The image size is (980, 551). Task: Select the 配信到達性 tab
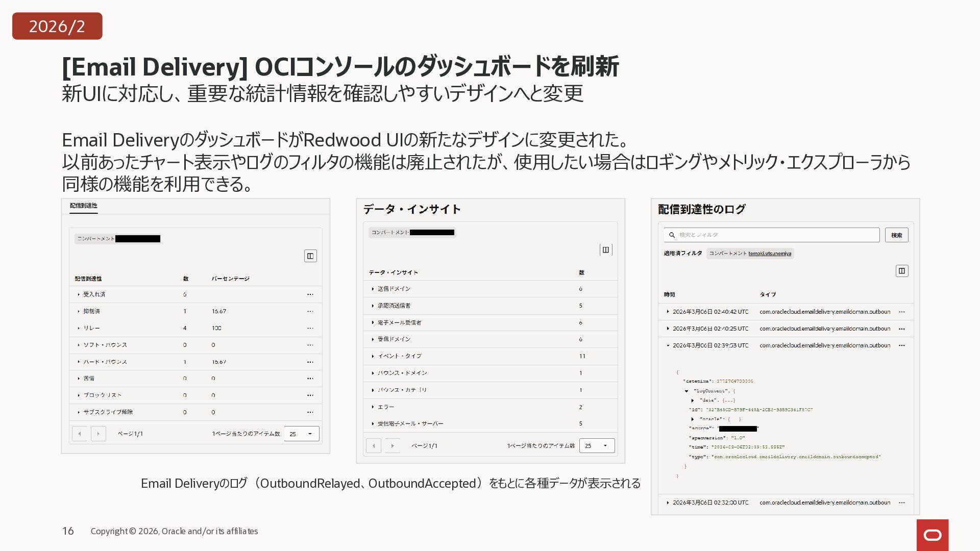click(84, 206)
